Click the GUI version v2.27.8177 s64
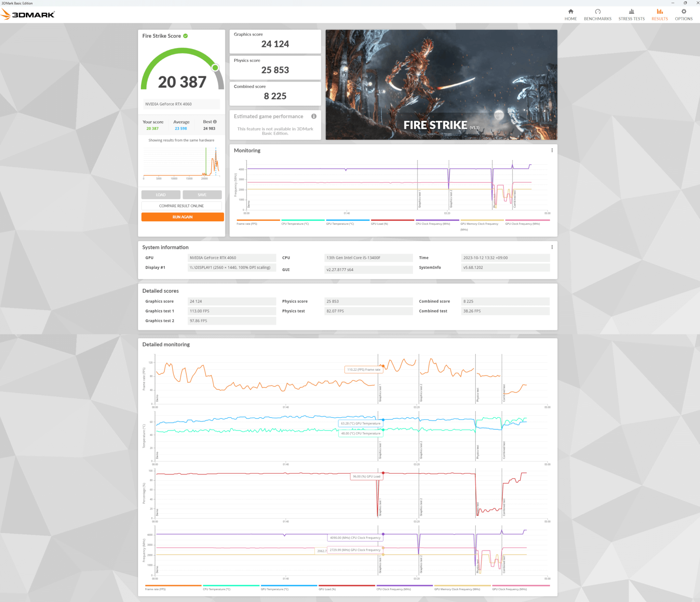Viewport: 700px width, 602px height. [368, 270]
